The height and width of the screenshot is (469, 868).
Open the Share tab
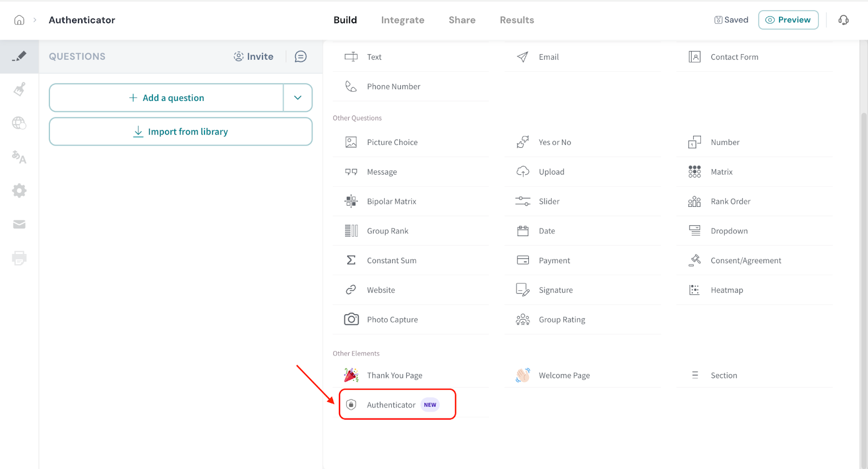[462, 20]
